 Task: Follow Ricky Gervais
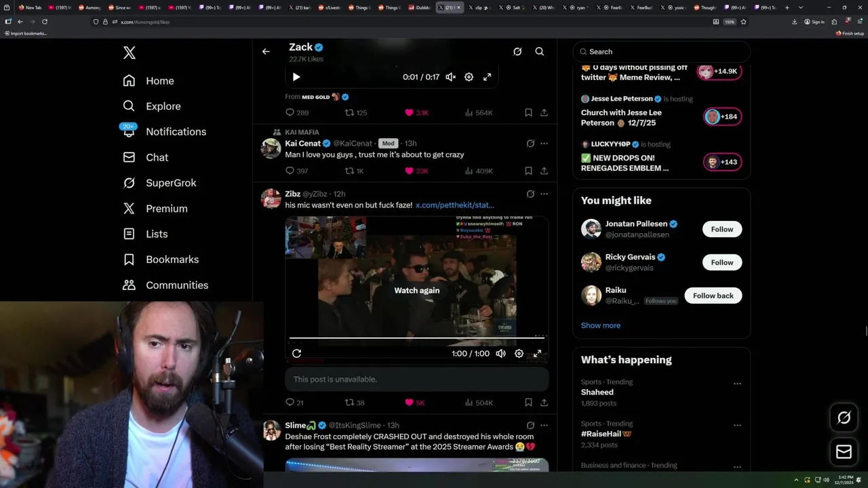tap(722, 262)
